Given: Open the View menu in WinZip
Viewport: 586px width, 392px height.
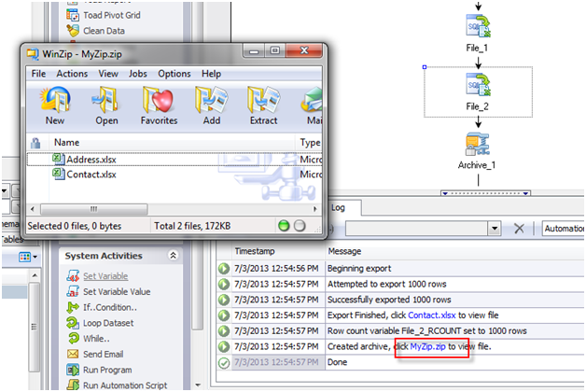Looking at the screenshot, I should (x=108, y=74).
